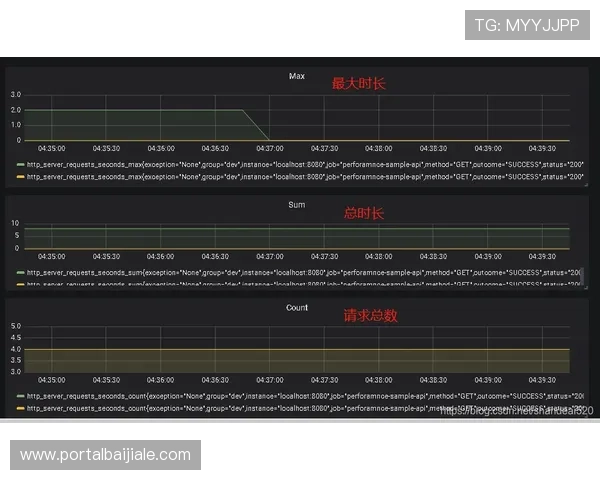Click green series color swatch in Count legend
This screenshot has width=600, height=480.
[21, 396]
